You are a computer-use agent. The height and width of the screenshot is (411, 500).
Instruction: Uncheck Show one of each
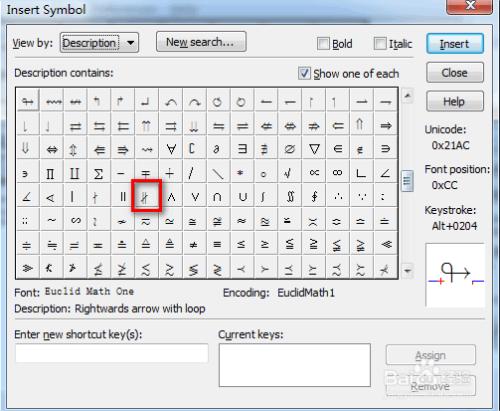tap(304, 73)
